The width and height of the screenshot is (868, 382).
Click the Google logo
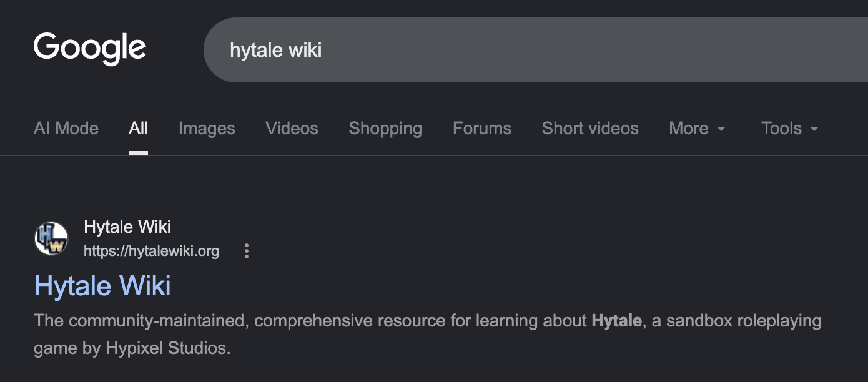coord(90,49)
